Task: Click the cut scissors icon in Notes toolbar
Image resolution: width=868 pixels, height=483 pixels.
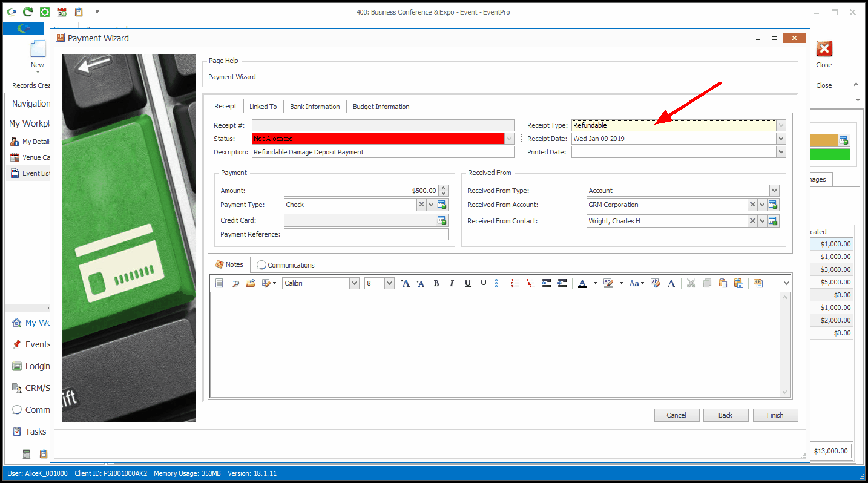Action: (691, 283)
